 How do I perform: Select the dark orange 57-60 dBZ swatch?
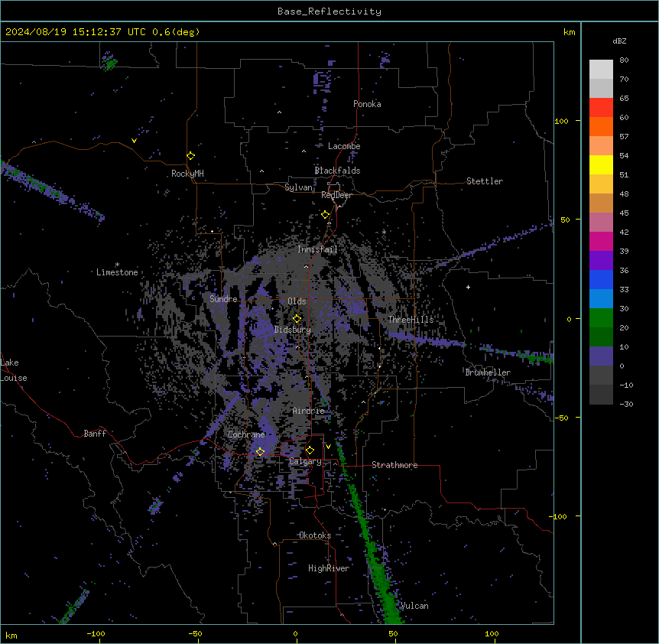(601, 126)
